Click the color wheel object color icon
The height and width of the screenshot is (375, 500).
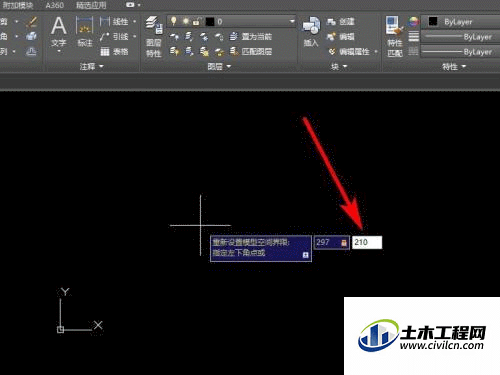[x=413, y=22]
